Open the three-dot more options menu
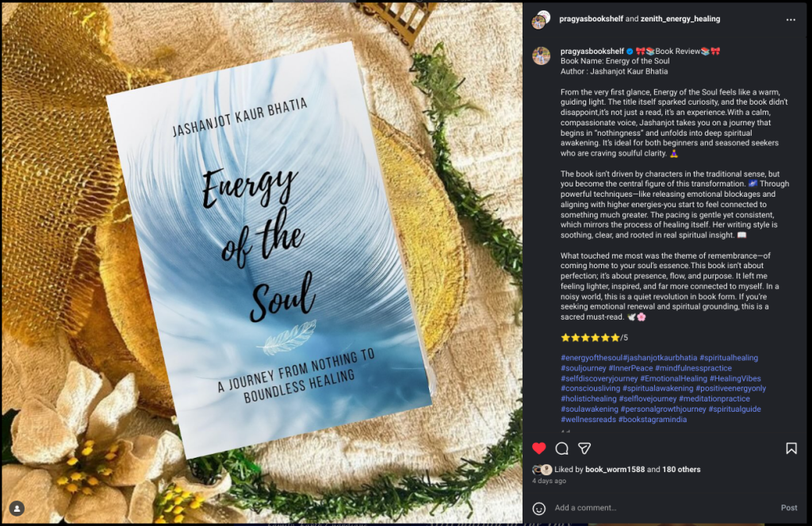The image size is (812, 526). 791,20
